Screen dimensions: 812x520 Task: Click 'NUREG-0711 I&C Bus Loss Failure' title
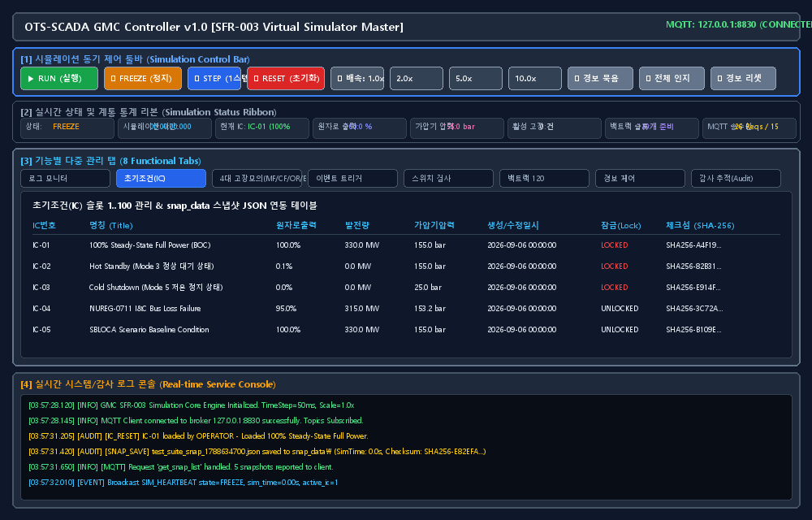[145, 309]
